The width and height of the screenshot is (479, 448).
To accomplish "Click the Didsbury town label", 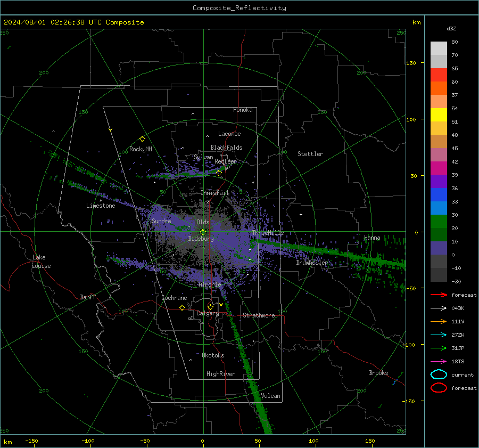I will coord(201,239).
